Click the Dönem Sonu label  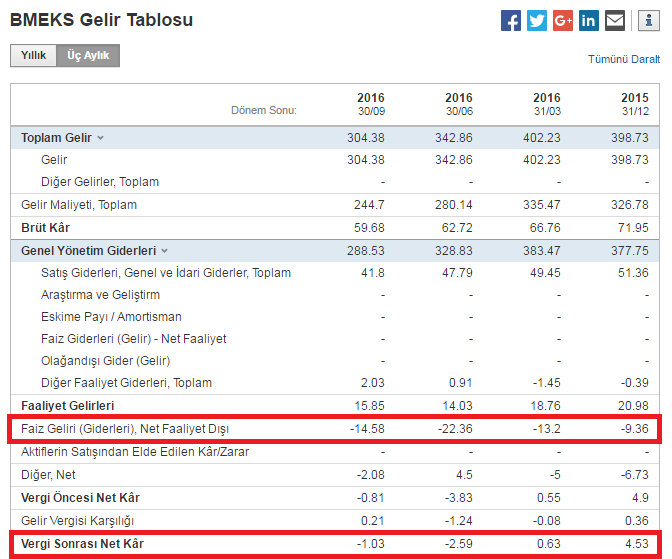(x=264, y=111)
